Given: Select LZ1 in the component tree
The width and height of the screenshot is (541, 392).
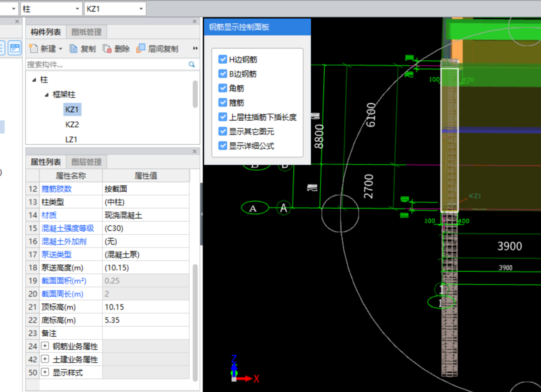Looking at the screenshot, I should [71, 139].
